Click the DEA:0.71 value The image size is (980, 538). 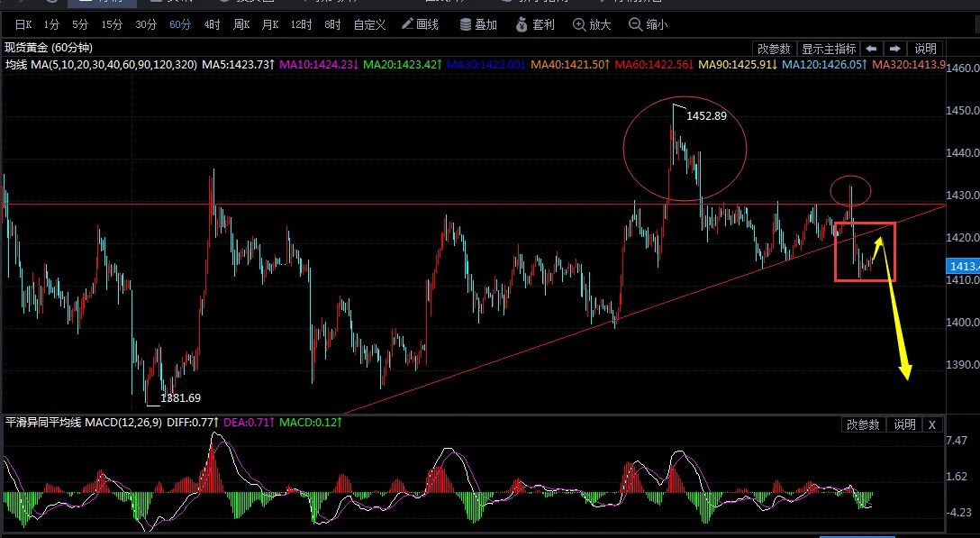pyautogui.click(x=249, y=423)
